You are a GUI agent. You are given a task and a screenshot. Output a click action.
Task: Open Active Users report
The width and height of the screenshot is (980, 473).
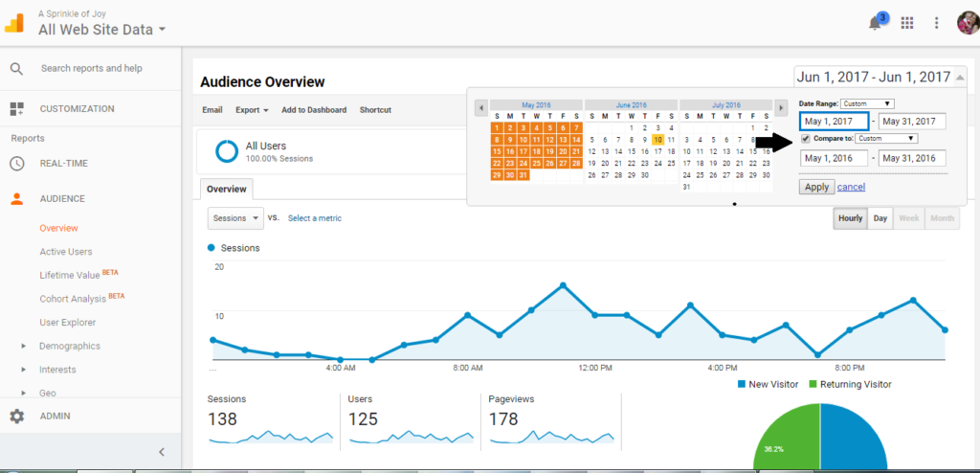pos(66,252)
